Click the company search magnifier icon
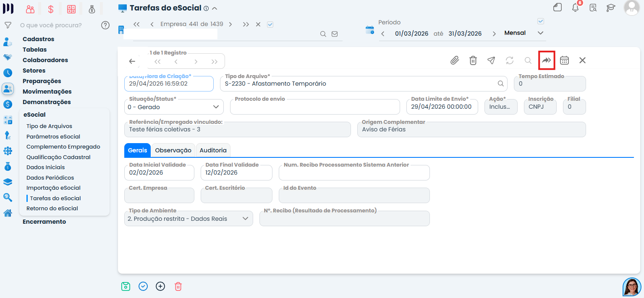This screenshot has width=644, height=298. pos(323,34)
